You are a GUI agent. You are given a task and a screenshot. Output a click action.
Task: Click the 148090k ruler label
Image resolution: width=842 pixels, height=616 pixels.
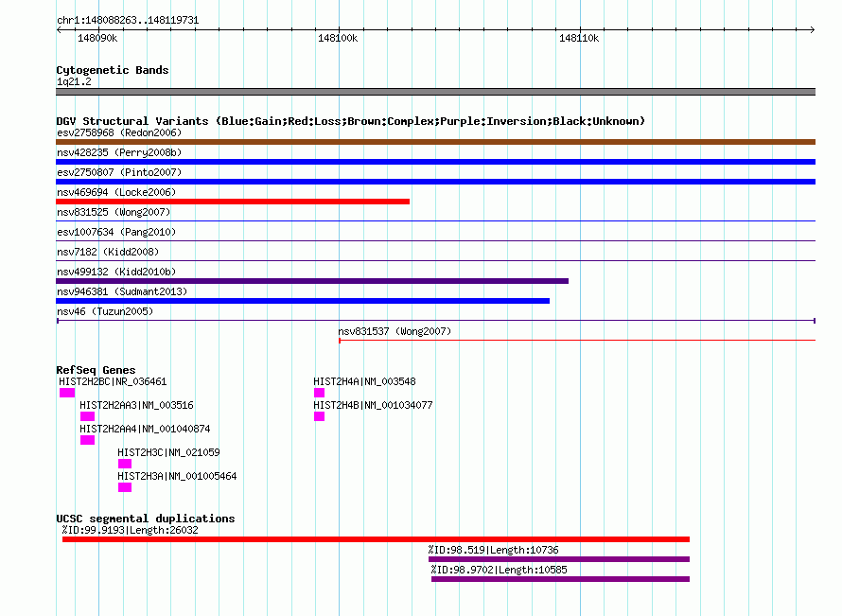(x=97, y=38)
